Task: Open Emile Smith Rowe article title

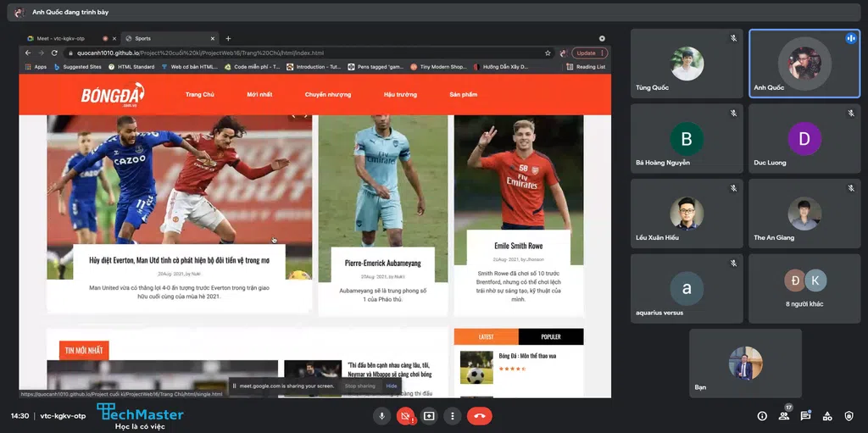Action: point(519,246)
